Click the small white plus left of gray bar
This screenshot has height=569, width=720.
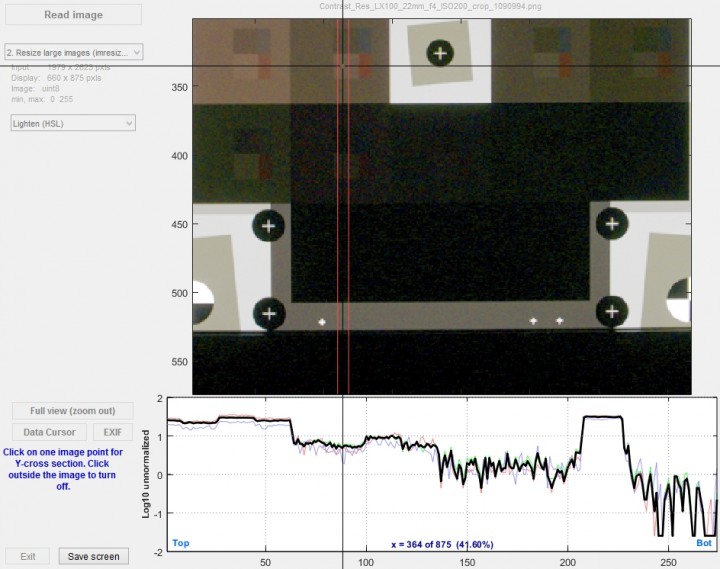322,322
